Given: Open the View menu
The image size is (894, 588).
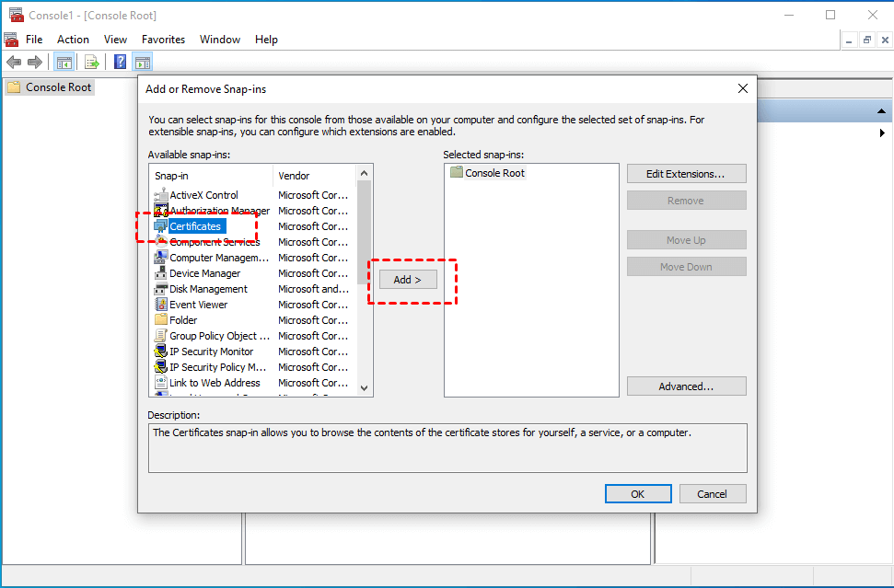Looking at the screenshot, I should tap(115, 40).
